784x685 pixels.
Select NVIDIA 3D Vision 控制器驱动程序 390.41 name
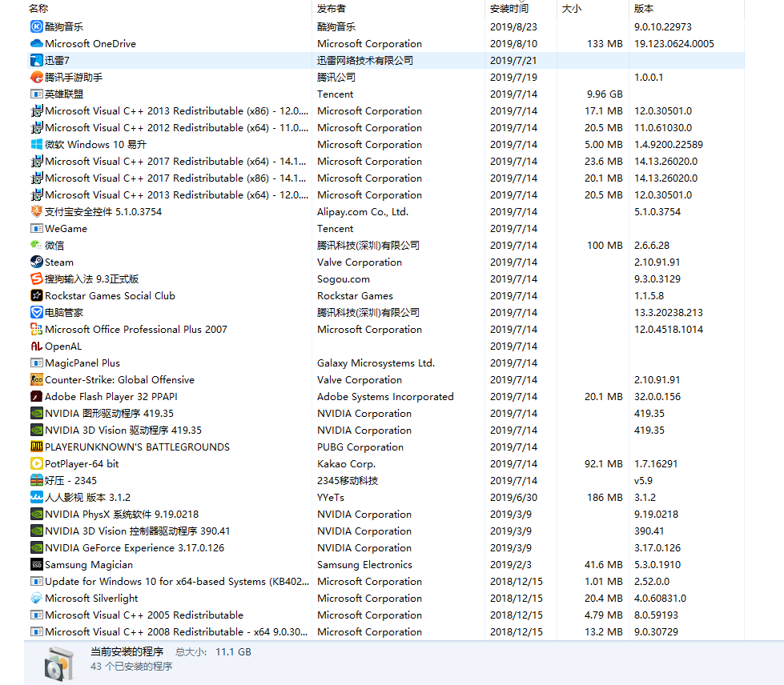pos(138,531)
